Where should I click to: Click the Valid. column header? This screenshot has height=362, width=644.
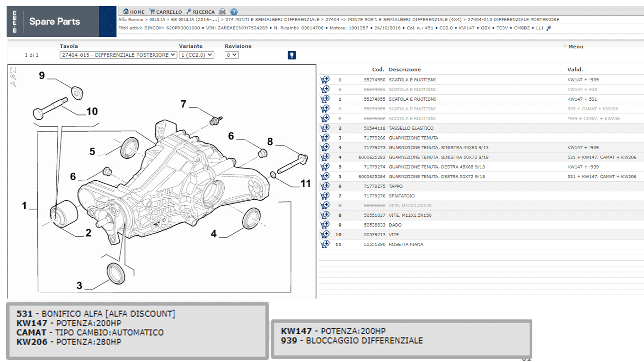(575, 70)
